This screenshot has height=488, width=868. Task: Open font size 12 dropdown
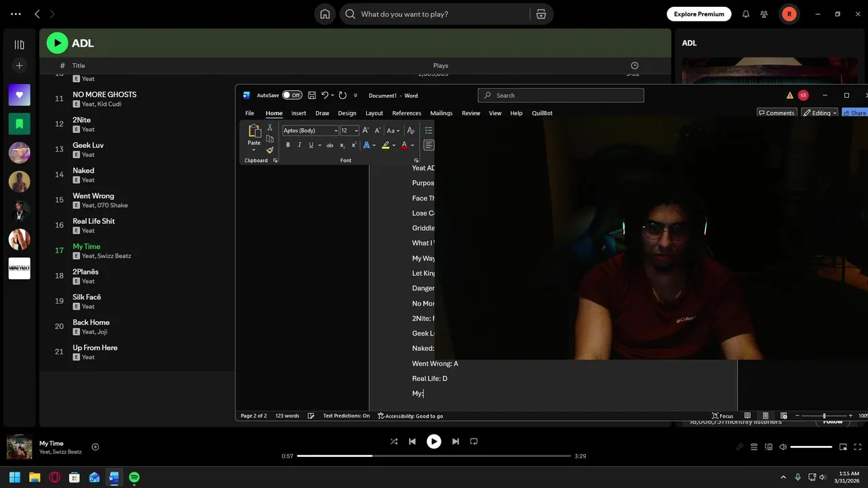point(356,131)
